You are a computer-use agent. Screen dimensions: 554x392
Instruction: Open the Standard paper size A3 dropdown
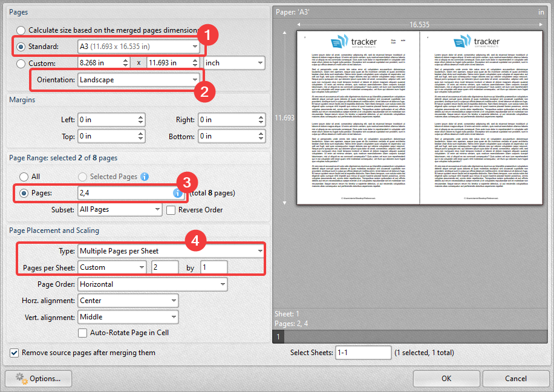pos(139,47)
